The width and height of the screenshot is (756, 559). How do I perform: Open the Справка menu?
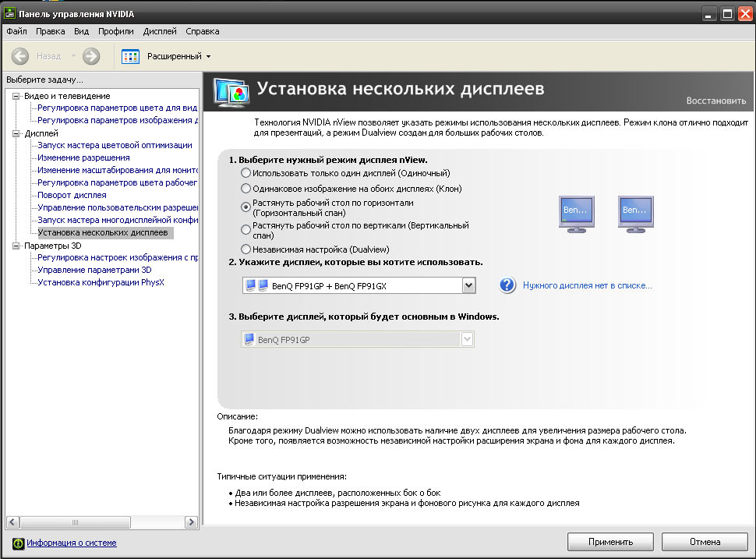coord(203,31)
